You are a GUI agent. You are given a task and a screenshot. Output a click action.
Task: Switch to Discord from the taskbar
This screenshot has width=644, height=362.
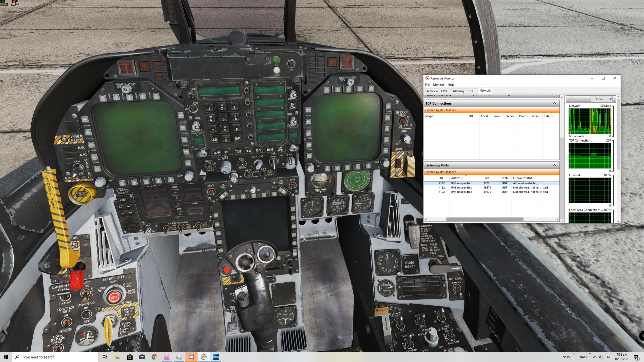point(191,357)
